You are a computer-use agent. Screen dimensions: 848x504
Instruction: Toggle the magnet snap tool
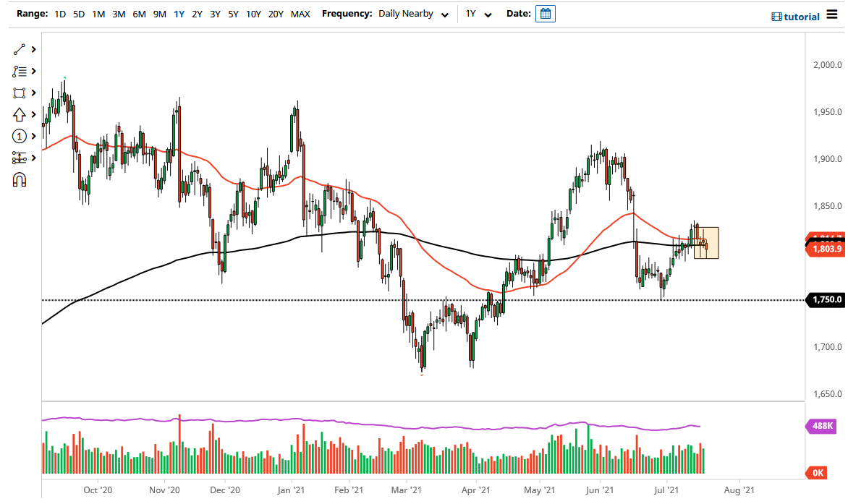point(19,179)
